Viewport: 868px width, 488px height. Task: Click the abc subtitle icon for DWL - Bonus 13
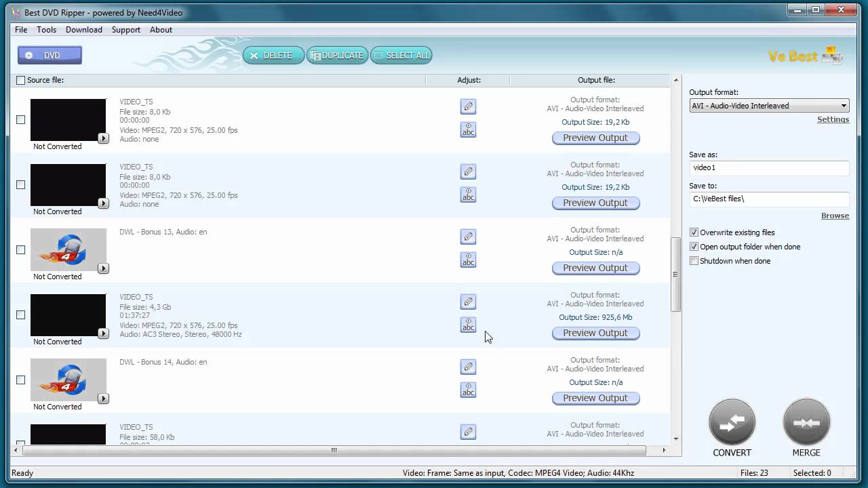pyautogui.click(x=468, y=260)
